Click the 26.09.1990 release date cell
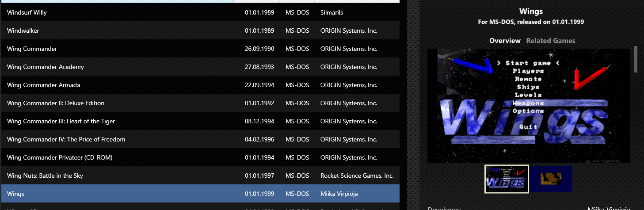This screenshot has height=210, width=644. pyautogui.click(x=259, y=49)
